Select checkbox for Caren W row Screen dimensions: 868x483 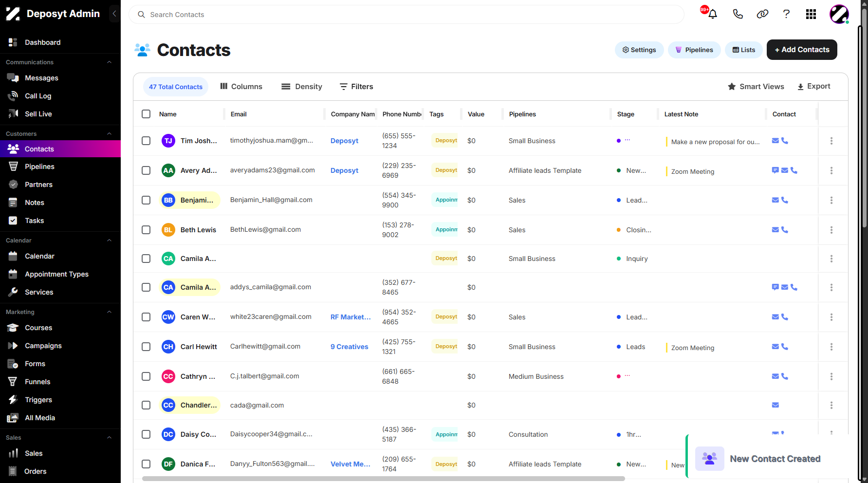tap(146, 317)
